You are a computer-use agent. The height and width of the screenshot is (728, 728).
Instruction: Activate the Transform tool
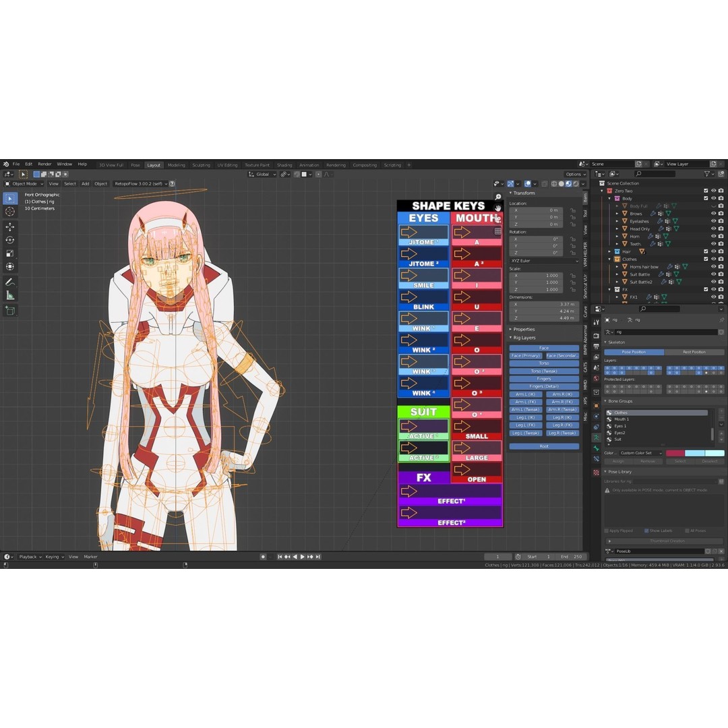coord(9,266)
